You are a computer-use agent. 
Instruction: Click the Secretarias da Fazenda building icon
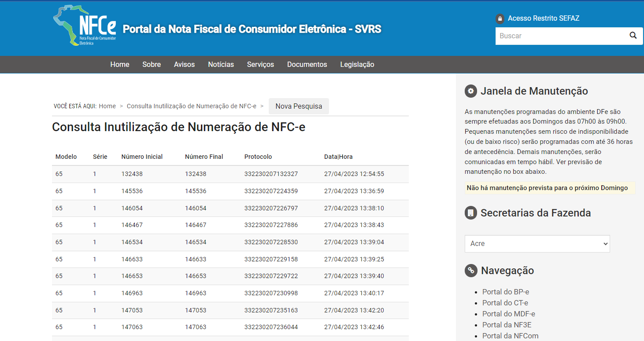click(x=471, y=213)
